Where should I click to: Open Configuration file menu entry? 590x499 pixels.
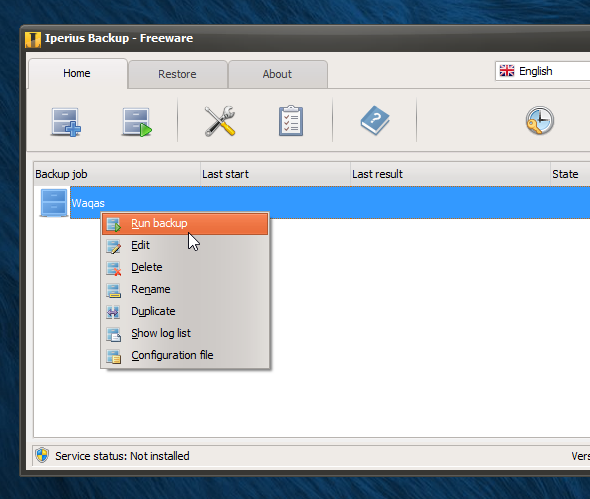(185, 355)
